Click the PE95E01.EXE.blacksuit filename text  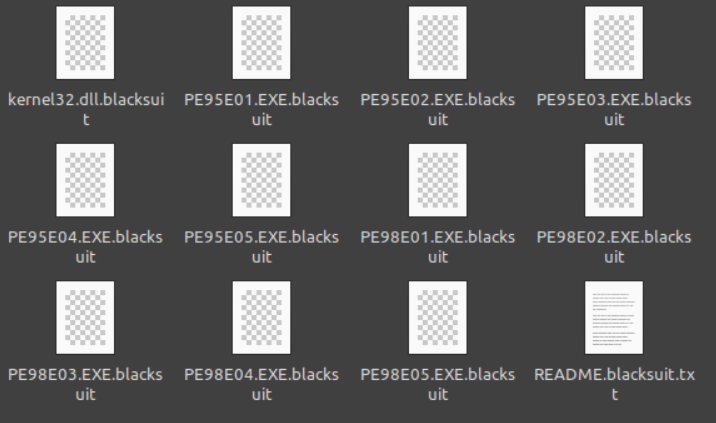click(262, 109)
